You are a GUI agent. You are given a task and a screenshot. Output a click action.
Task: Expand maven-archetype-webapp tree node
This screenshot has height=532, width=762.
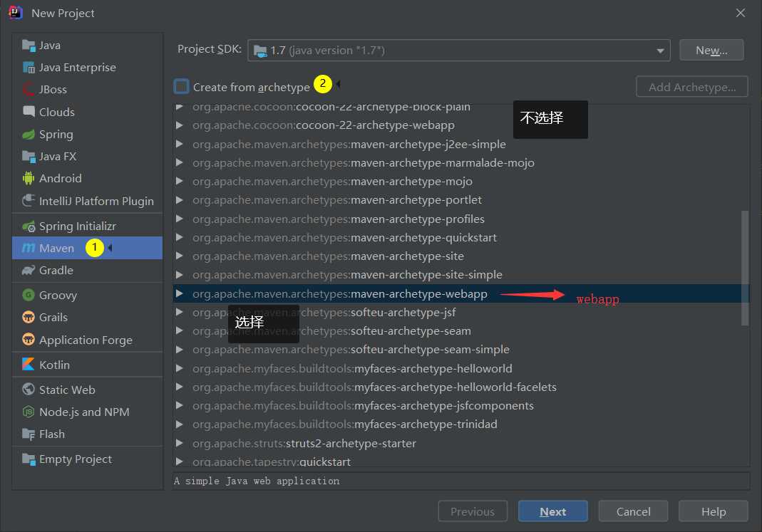click(x=180, y=293)
